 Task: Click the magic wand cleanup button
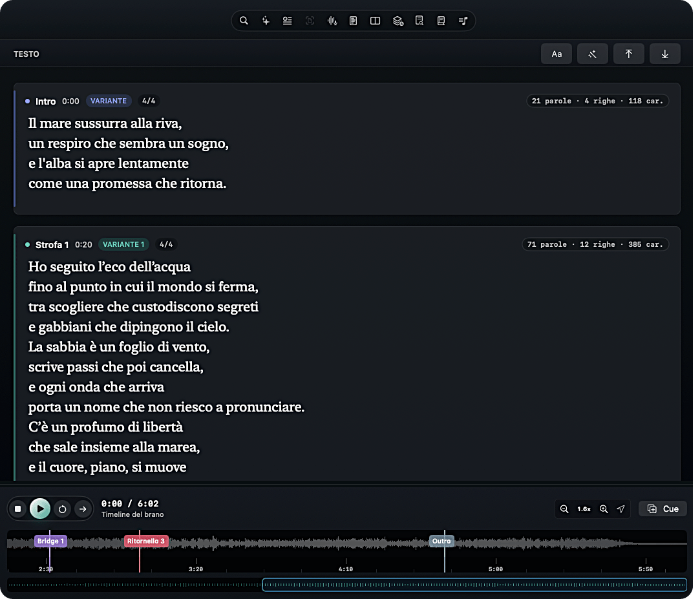click(593, 54)
